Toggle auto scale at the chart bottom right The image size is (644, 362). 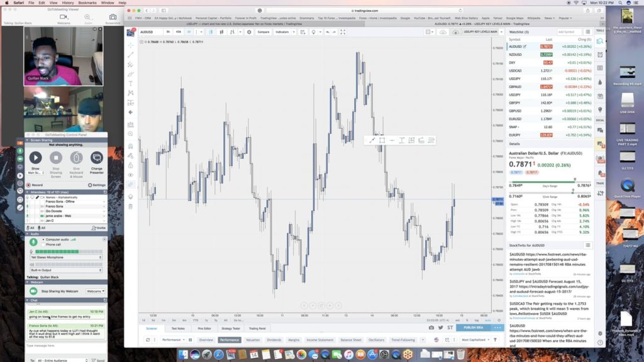[487, 320]
